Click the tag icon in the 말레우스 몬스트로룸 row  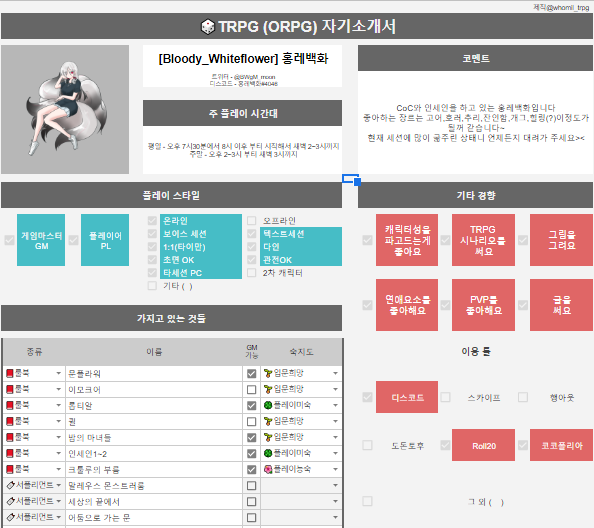[11, 486]
